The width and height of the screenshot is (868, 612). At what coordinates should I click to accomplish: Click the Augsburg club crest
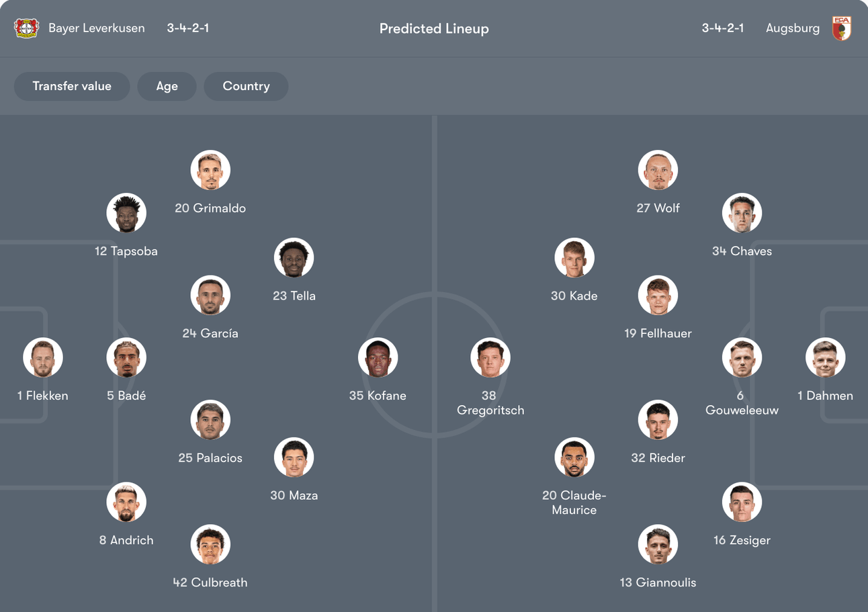[841, 28]
